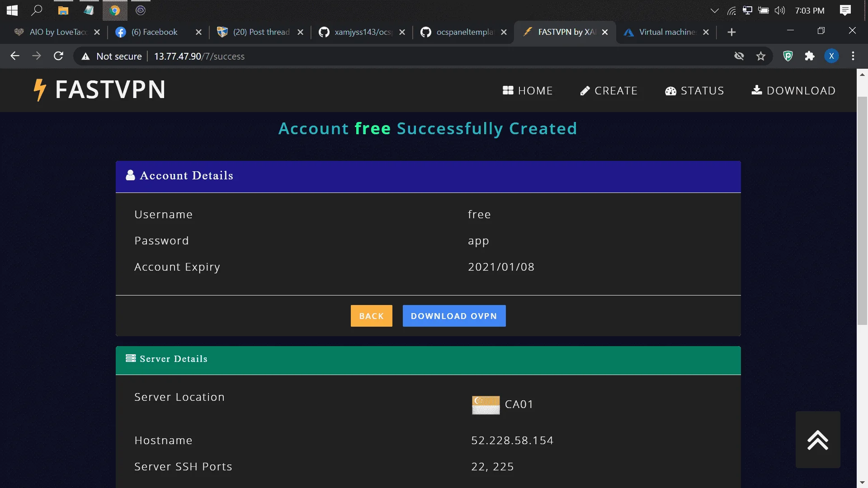Open the CREATE navigation item
The width and height of the screenshot is (868, 488).
(x=609, y=91)
